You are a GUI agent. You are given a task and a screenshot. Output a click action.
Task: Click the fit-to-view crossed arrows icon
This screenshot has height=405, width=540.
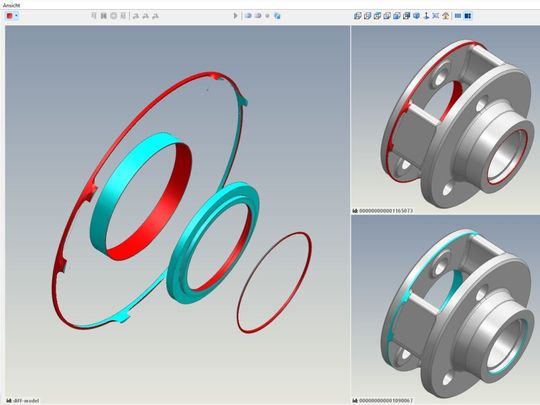[436, 16]
